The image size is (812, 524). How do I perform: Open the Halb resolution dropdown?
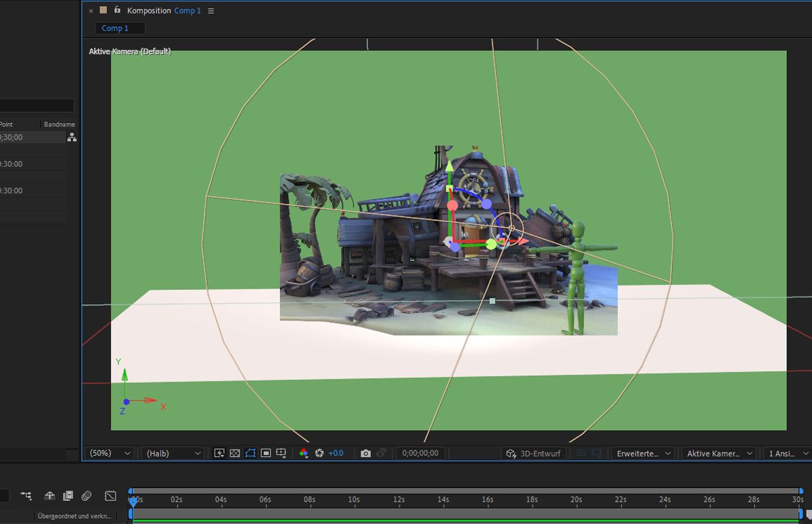pyautogui.click(x=171, y=453)
